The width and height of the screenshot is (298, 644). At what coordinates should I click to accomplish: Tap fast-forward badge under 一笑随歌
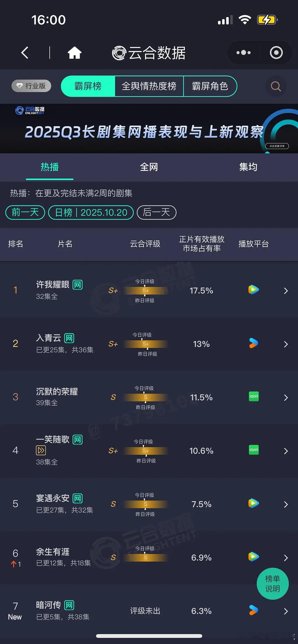click(x=41, y=451)
